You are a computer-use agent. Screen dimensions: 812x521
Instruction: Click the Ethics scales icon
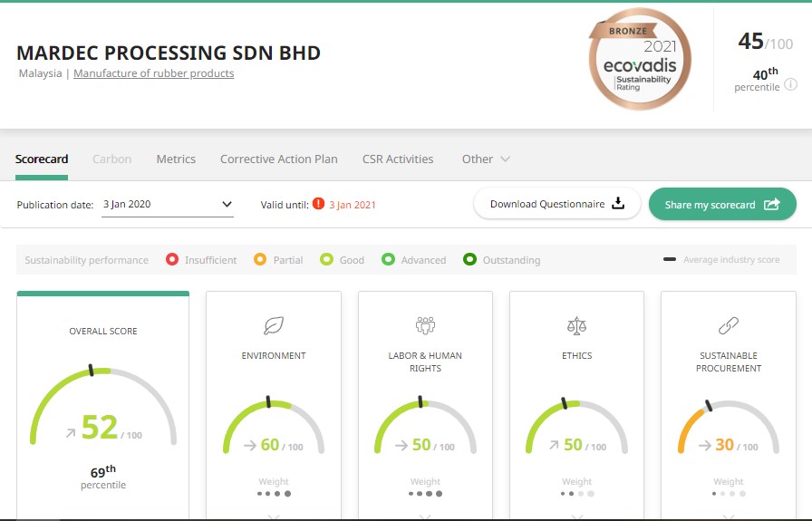tap(576, 326)
